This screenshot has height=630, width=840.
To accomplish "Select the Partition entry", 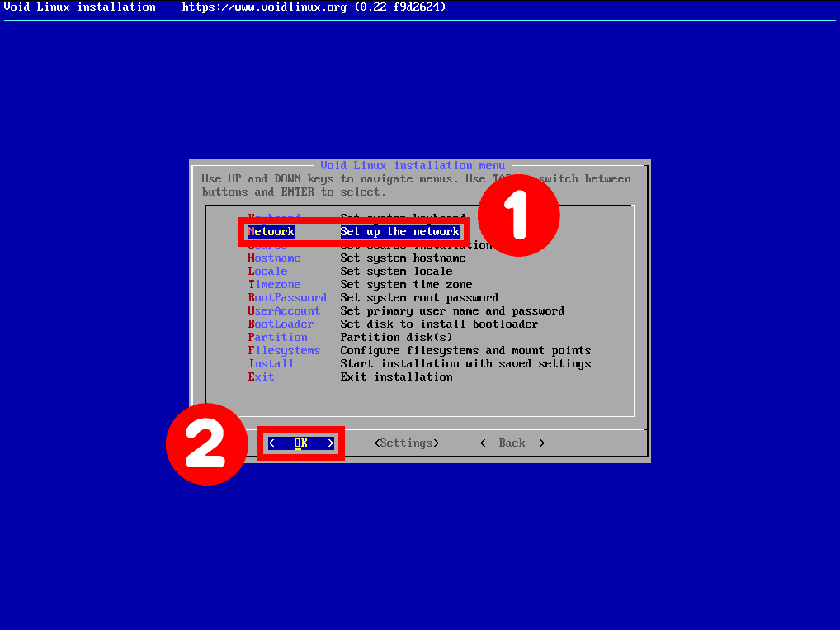I will click(277, 337).
